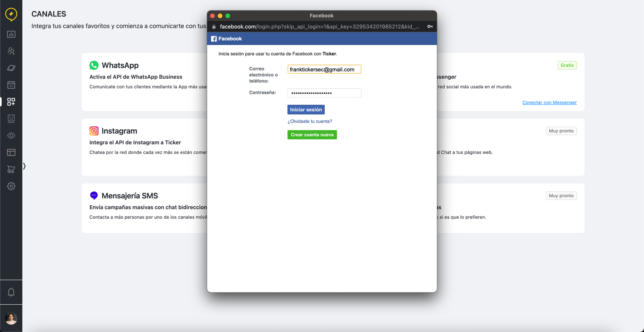Click the Instagram card title

pos(119,131)
